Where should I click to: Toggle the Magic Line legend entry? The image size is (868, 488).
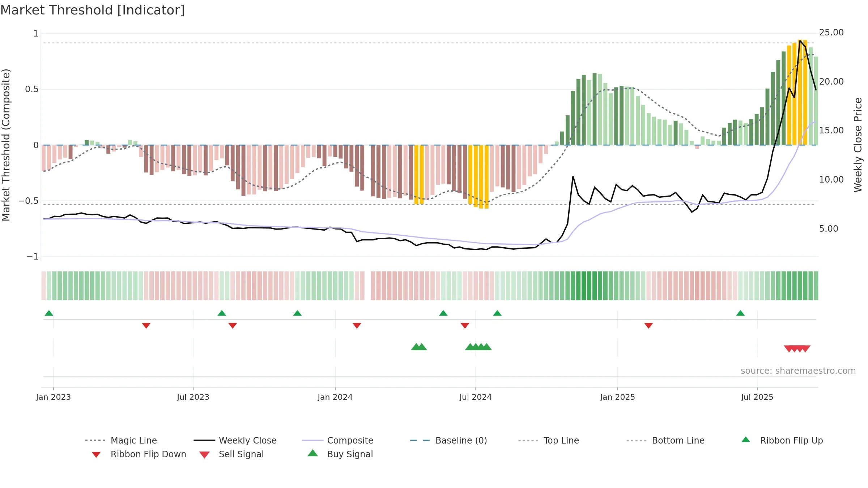[121, 440]
